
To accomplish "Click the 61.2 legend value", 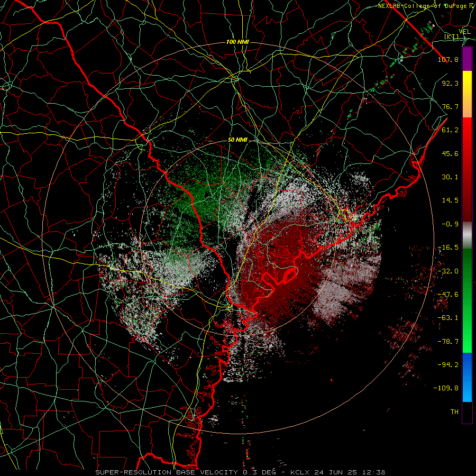I will [450, 130].
